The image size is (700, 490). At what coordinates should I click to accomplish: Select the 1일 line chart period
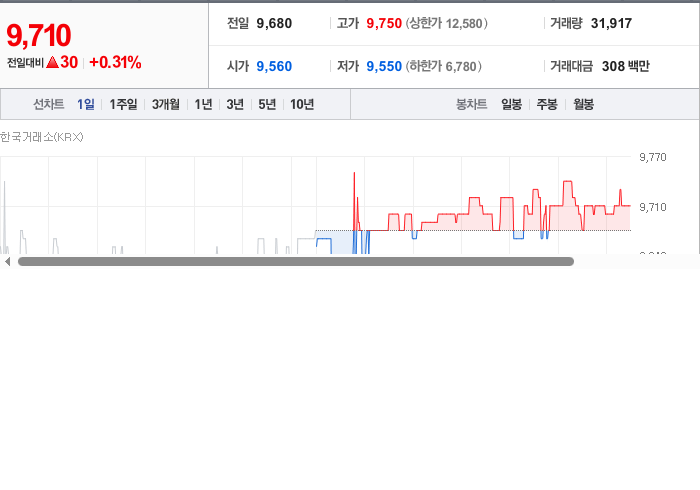(86, 104)
